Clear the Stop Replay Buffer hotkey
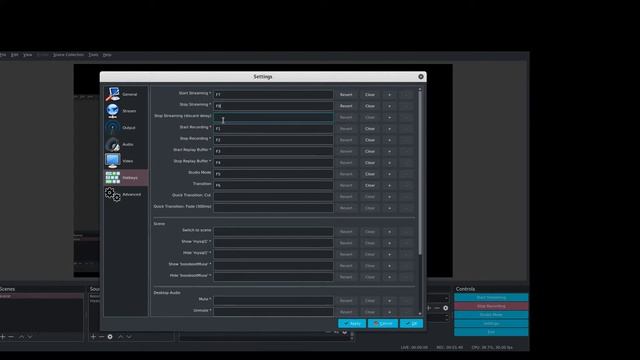The image size is (640, 360). tap(370, 163)
